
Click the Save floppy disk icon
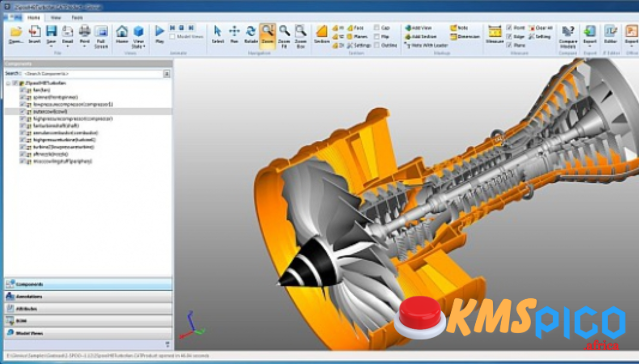[51, 31]
